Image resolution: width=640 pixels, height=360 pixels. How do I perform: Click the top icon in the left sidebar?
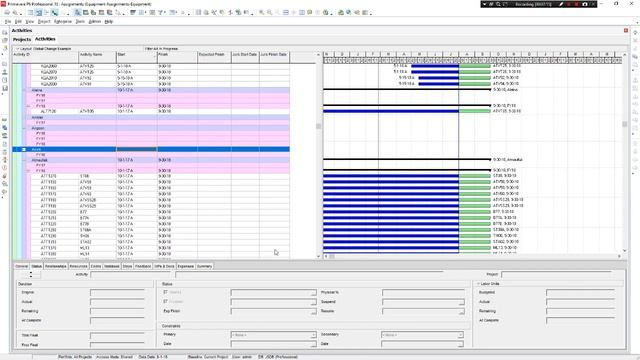point(4,32)
